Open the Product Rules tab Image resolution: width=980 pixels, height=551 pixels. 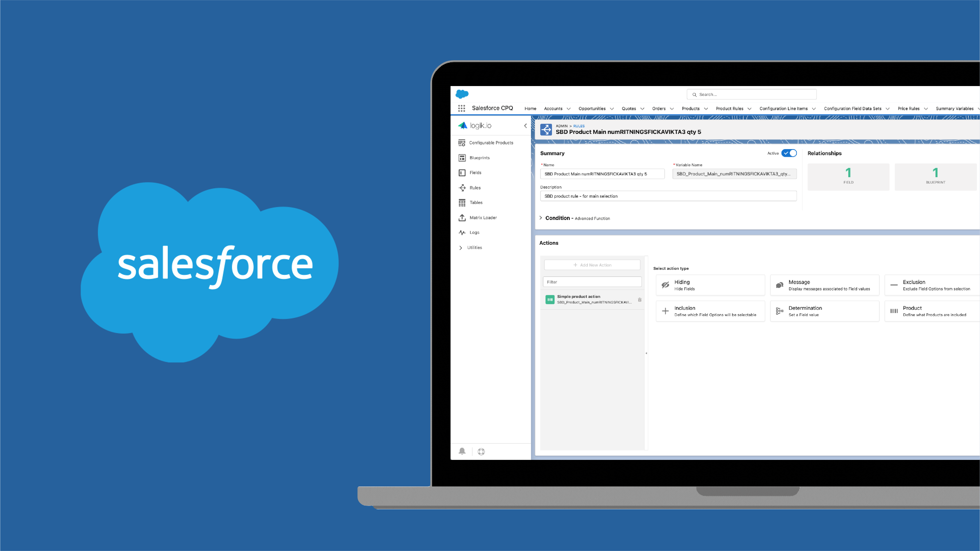coord(729,109)
